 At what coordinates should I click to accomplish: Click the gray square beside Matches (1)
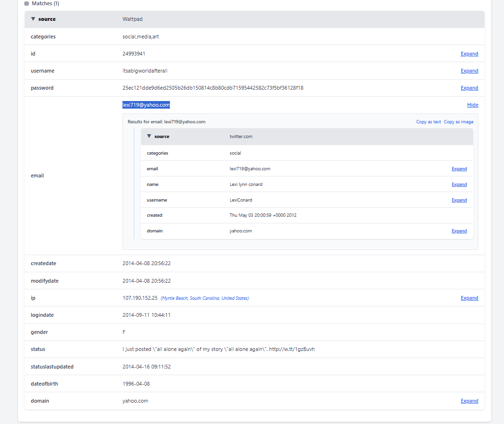27,3
